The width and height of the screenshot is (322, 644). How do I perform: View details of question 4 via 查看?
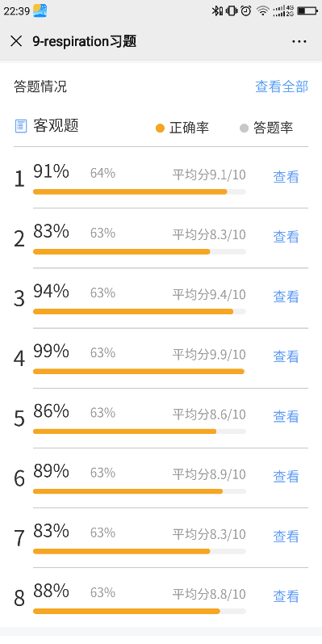(x=286, y=356)
